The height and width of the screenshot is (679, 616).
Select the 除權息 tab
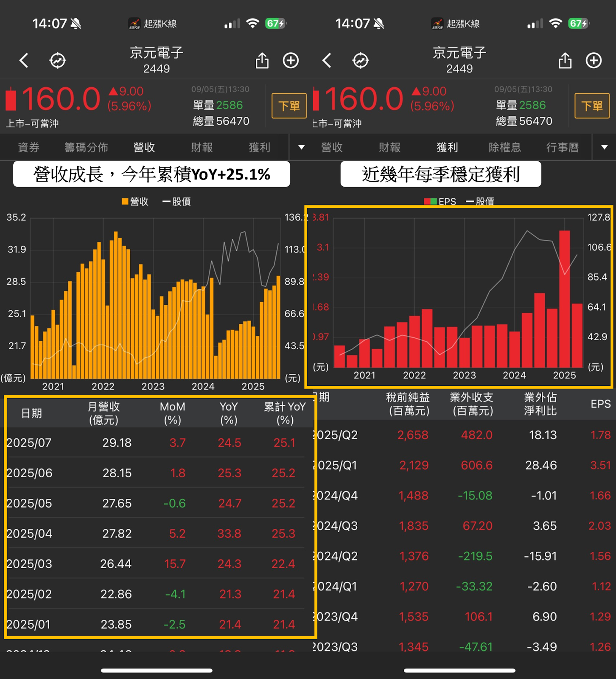coord(504,147)
